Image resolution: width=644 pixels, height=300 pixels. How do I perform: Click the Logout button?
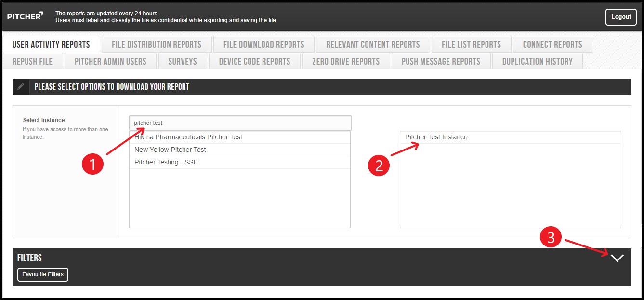click(621, 17)
